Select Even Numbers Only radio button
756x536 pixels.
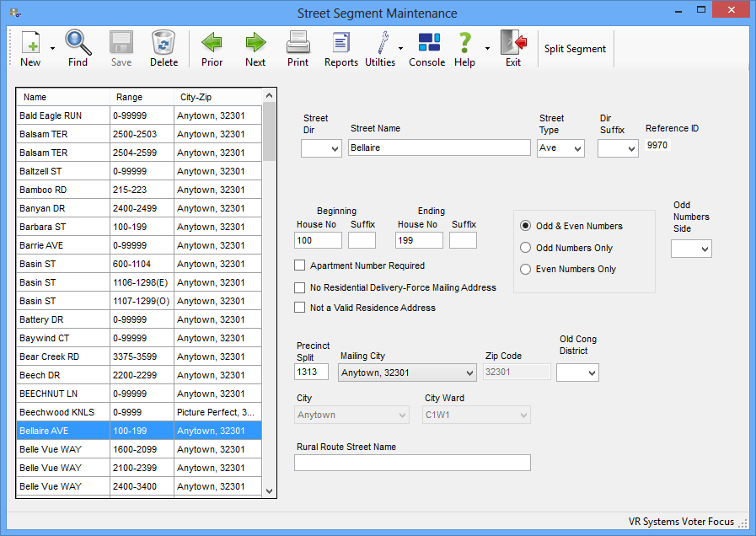526,269
